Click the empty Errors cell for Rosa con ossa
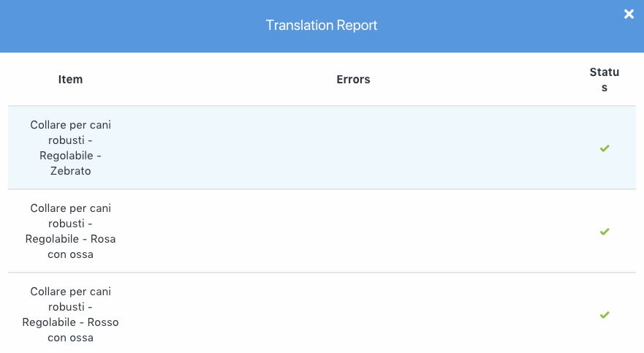The width and height of the screenshot is (644, 353). tap(353, 232)
